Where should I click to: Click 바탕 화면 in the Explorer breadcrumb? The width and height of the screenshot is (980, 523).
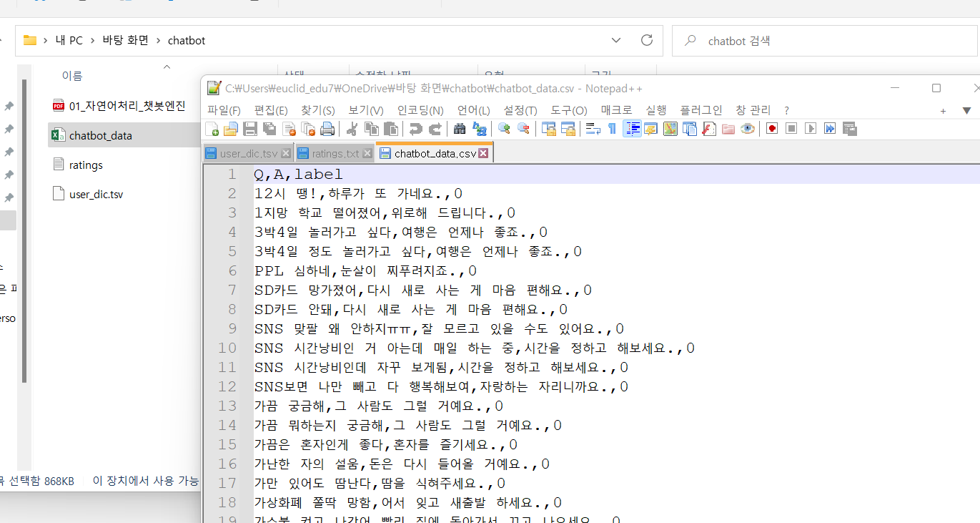[x=126, y=40]
